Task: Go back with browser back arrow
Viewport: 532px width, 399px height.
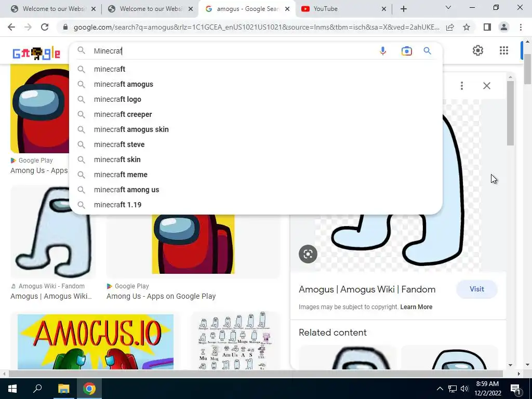Action: 11,27
